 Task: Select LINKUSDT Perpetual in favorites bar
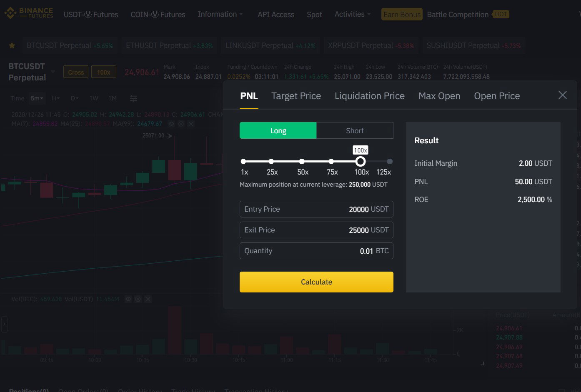pyautogui.click(x=270, y=45)
